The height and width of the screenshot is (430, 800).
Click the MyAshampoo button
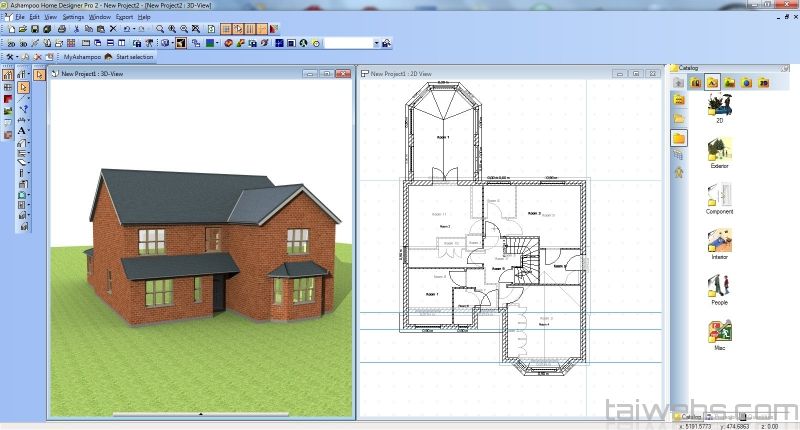pos(81,57)
